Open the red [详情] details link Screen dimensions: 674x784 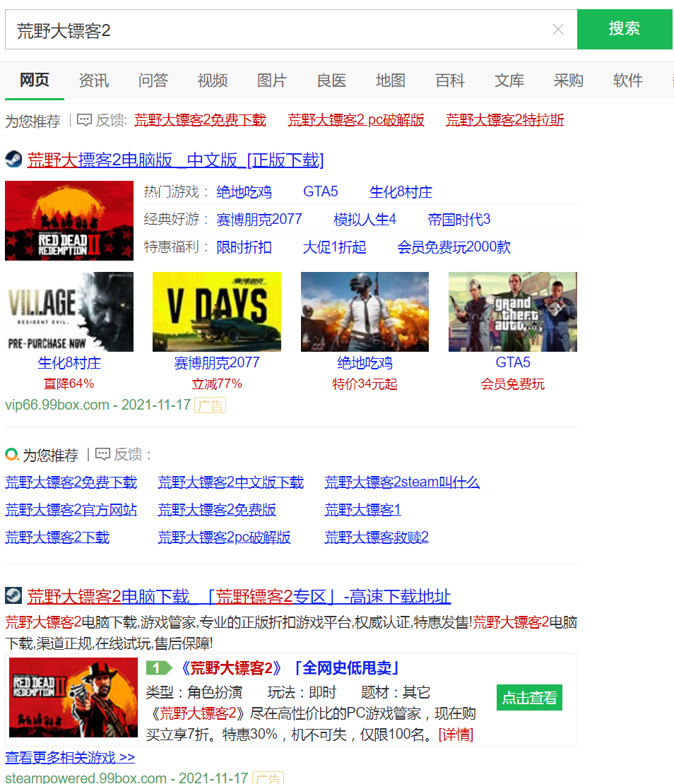pos(456,735)
